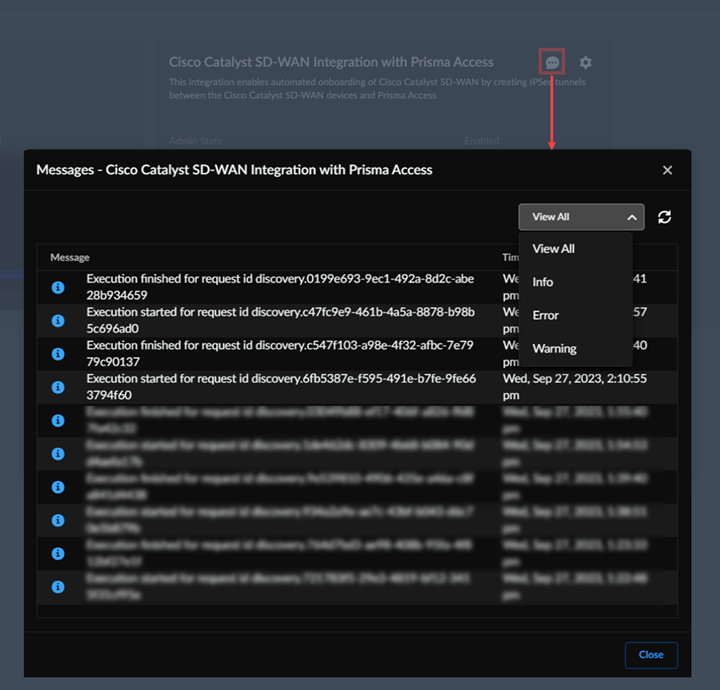This screenshot has width=720, height=690.
Task: Click info icon of last message row
Action: pyautogui.click(x=58, y=586)
